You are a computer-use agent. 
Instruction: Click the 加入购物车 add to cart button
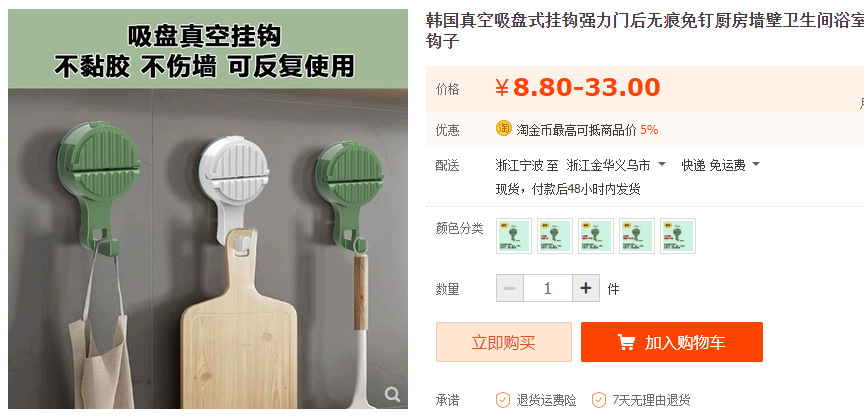click(672, 342)
